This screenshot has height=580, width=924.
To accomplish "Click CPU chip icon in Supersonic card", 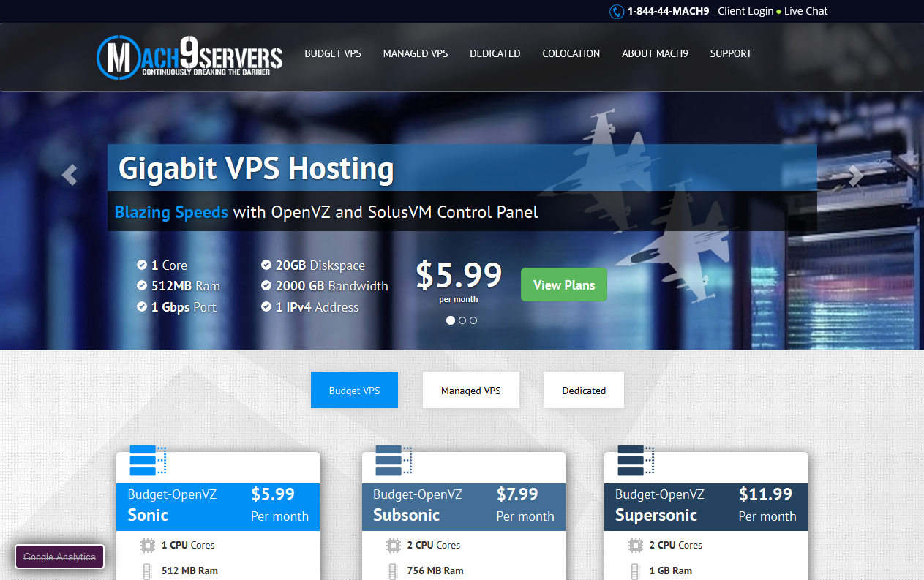I will (x=636, y=545).
